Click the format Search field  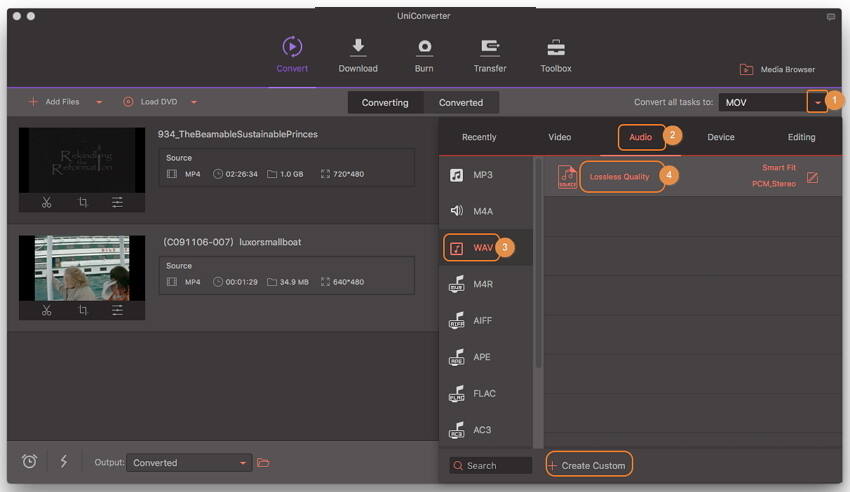pyautogui.click(x=491, y=465)
